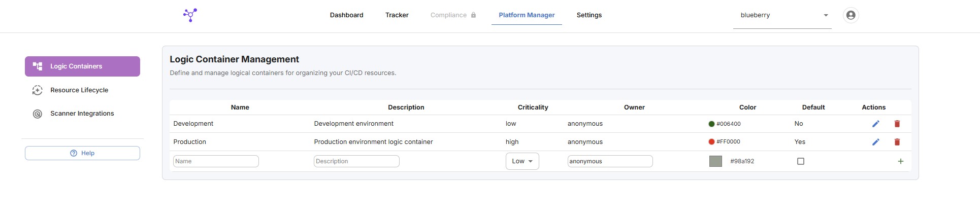Select the Development name cell

[193, 124]
